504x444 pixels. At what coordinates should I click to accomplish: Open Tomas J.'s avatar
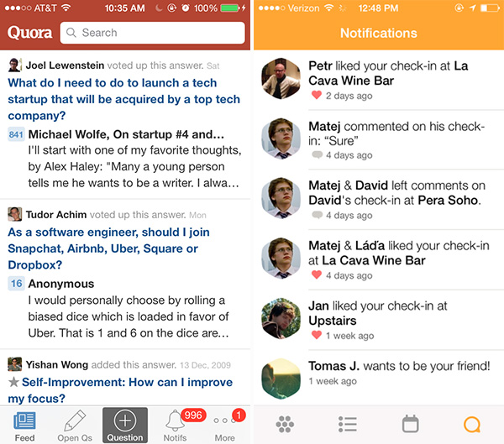pyautogui.click(x=281, y=379)
